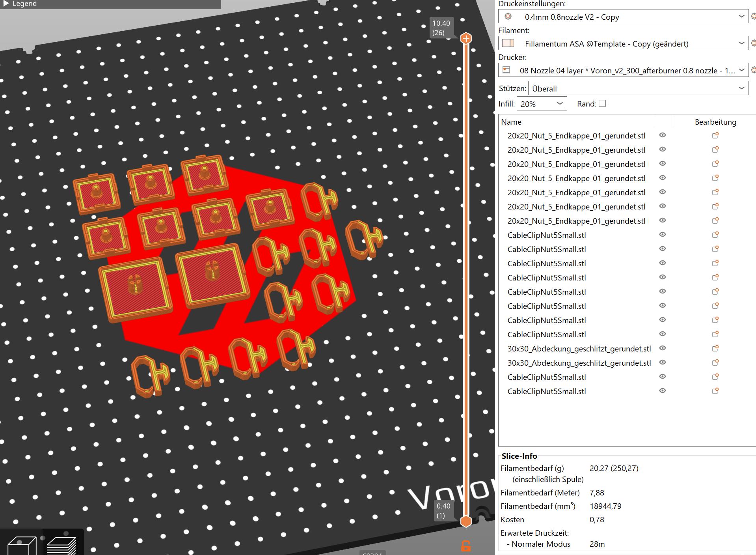
Task: Select the first 30x30_Abdeckung_geschlitzt_gerundet.stl row name
Action: 579,349
